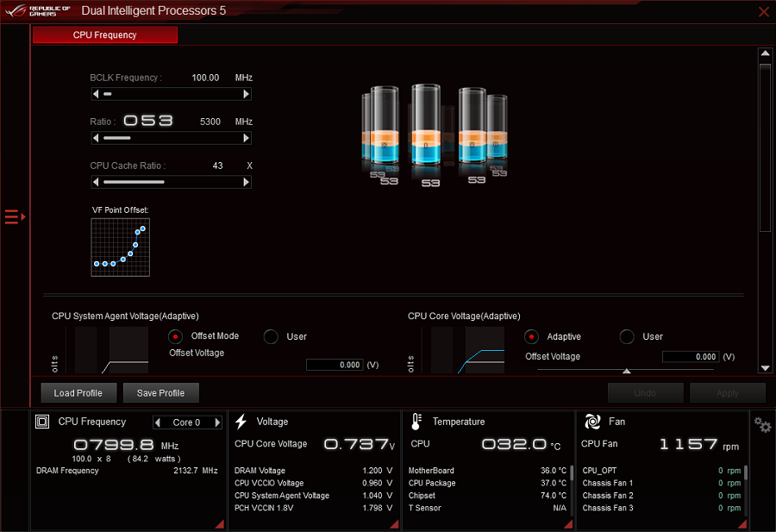Decrease CPU Cache Ratio with the left arrow
This screenshot has height=532, width=776.
(96, 182)
